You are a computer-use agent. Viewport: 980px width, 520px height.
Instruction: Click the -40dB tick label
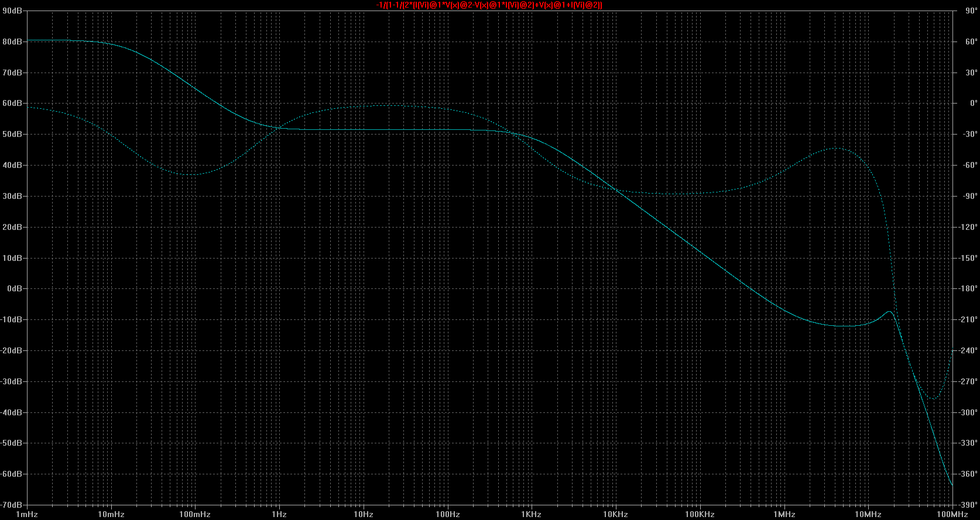(12, 412)
